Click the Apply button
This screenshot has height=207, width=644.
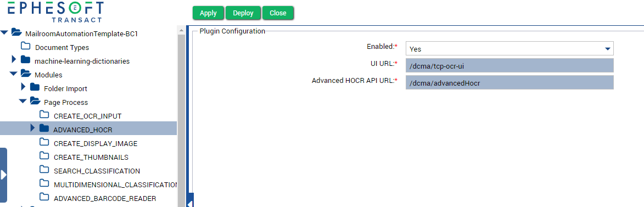tap(208, 13)
